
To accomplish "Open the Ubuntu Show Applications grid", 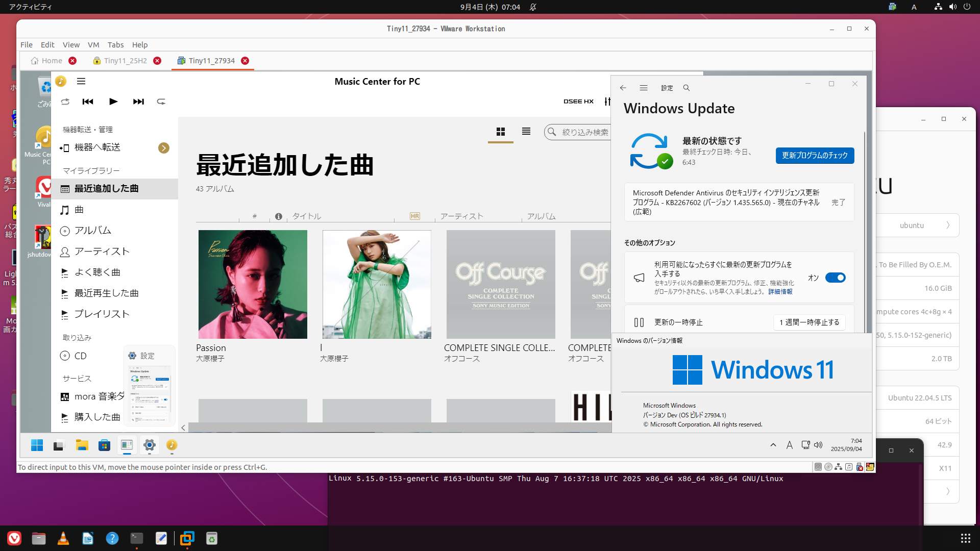I will pyautogui.click(x=965, y=538).
